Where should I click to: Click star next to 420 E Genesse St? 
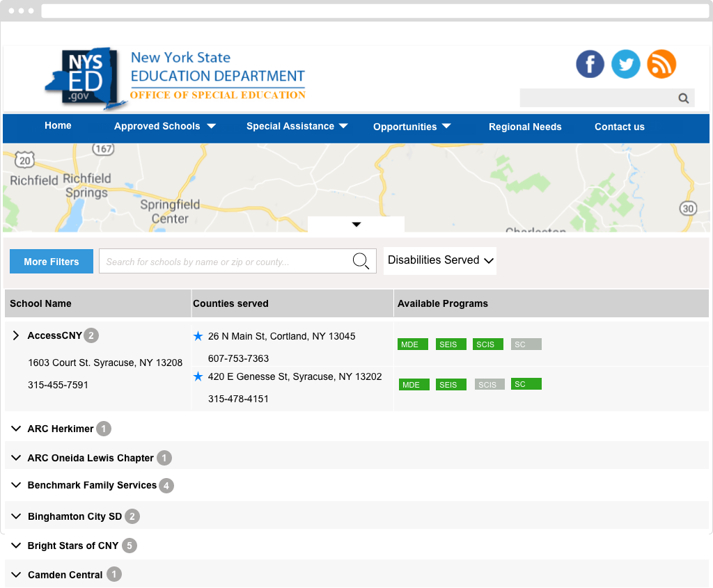pyautogui.click(x=198, y=376)
